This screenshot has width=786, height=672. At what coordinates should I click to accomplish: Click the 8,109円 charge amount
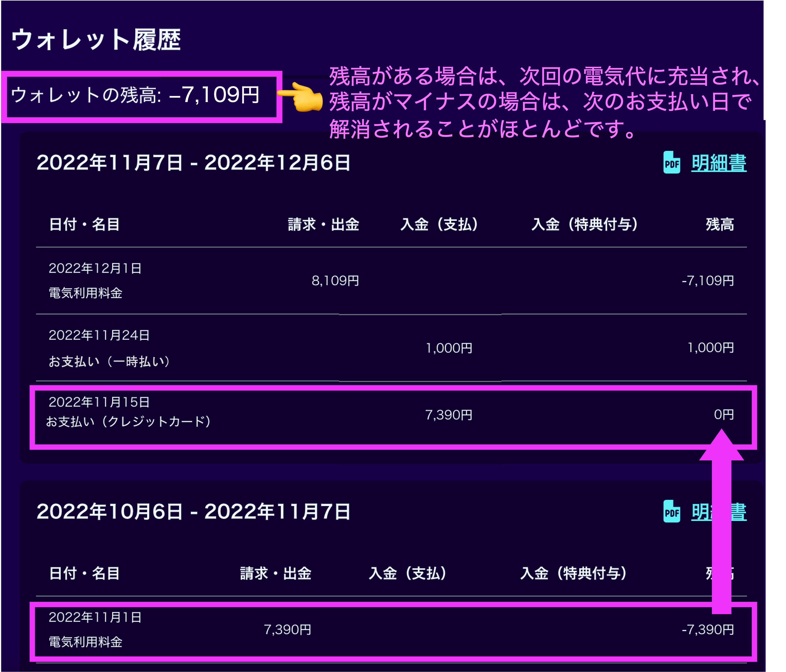[x=335, y=281]
